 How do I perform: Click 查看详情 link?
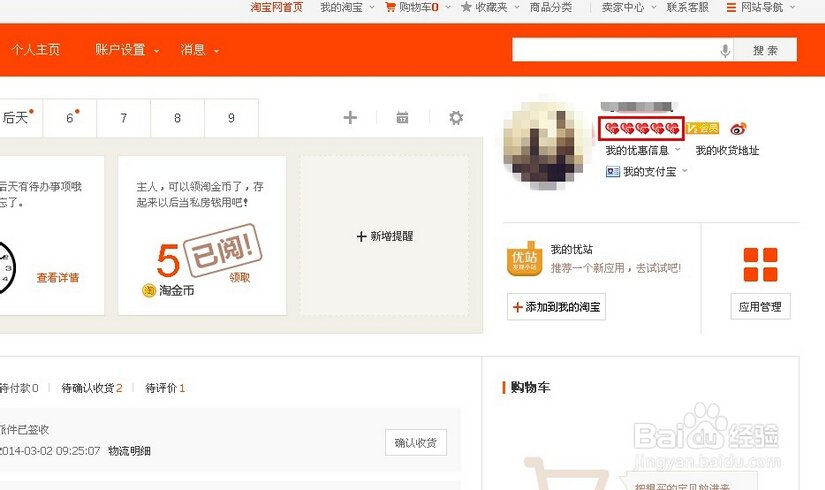point(58,277)
